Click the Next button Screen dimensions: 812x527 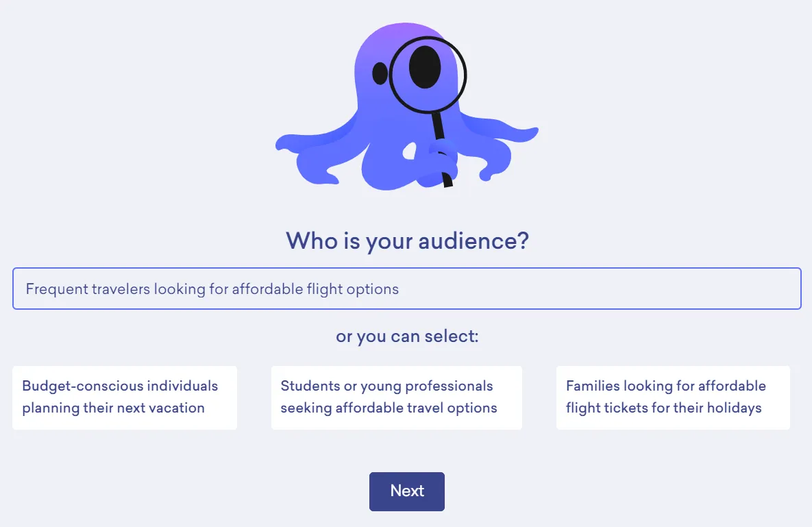pos(406,491)
